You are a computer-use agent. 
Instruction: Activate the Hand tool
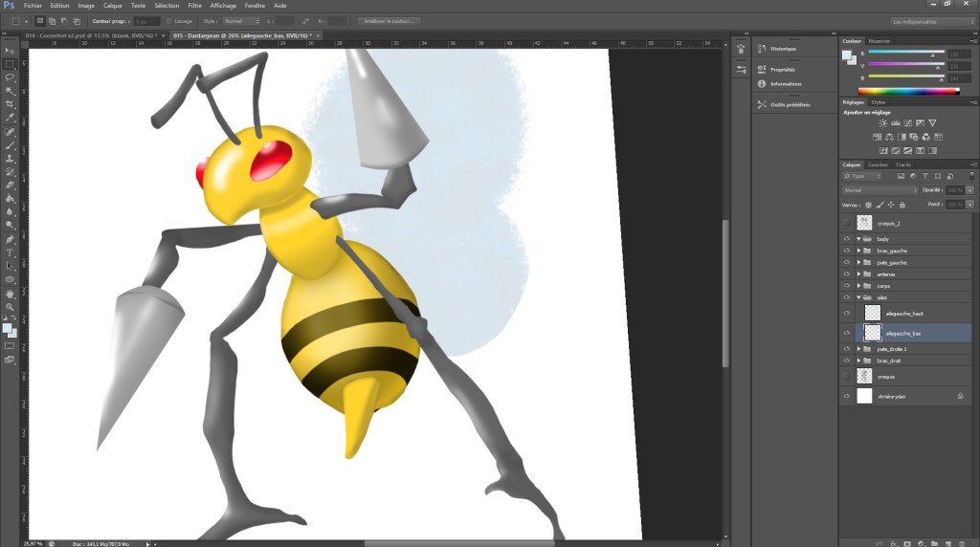point(10,293)
